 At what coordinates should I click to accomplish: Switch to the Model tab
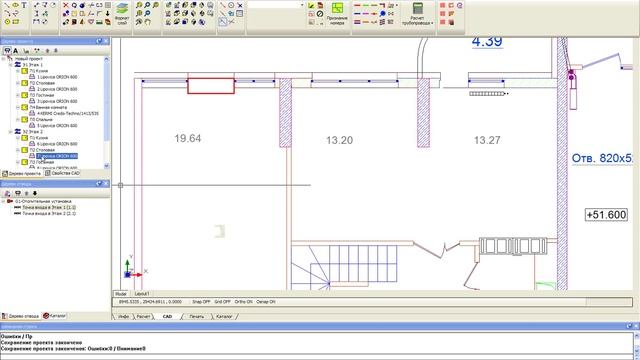(121, 293)
